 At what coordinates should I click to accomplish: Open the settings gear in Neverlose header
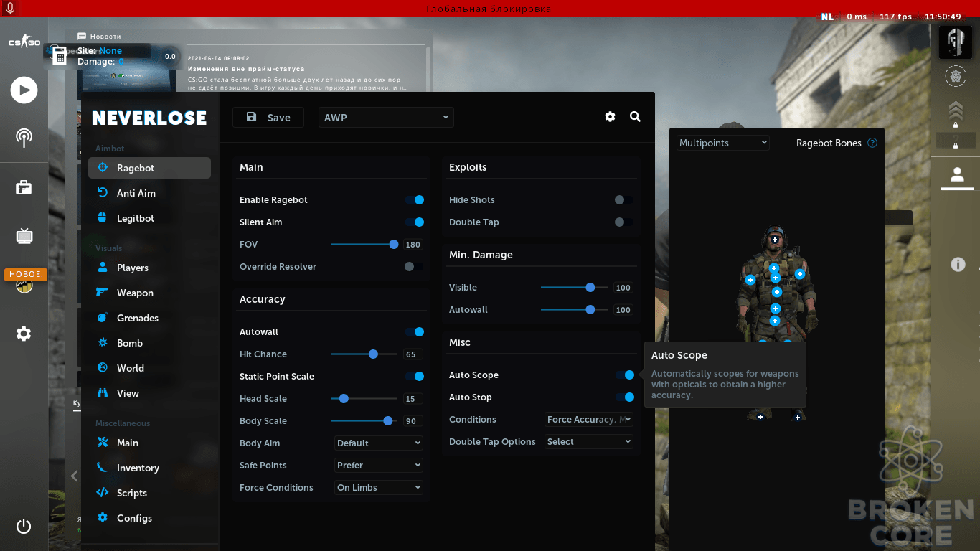[x=610, y=117]
